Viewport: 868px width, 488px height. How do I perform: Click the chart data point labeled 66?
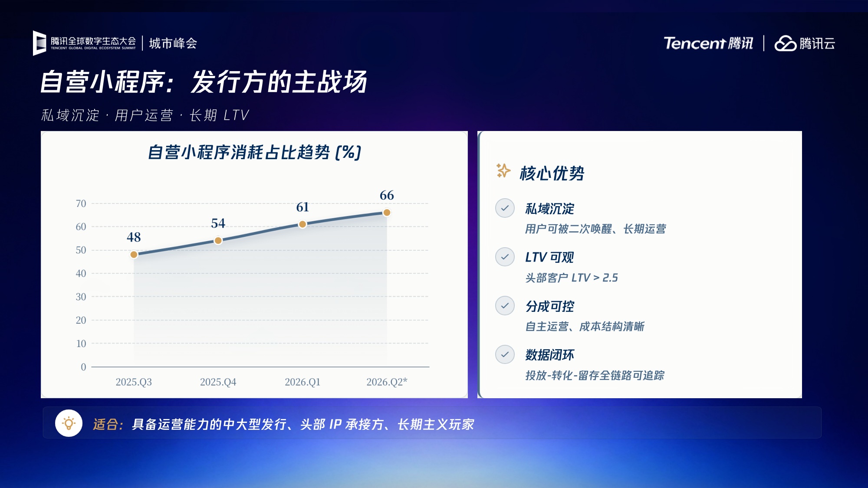click(387, 213)
